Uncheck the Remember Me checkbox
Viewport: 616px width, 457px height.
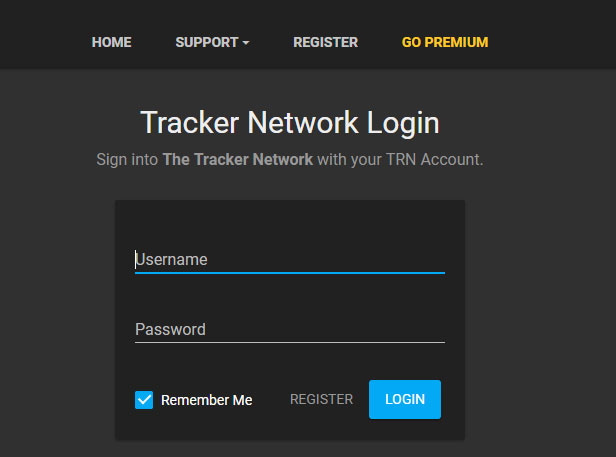coord(144,400)
